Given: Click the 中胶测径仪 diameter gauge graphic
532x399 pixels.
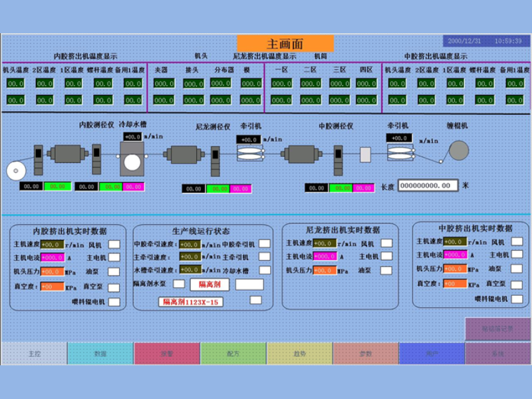Looking at the screenshot, I should (338, 160).
